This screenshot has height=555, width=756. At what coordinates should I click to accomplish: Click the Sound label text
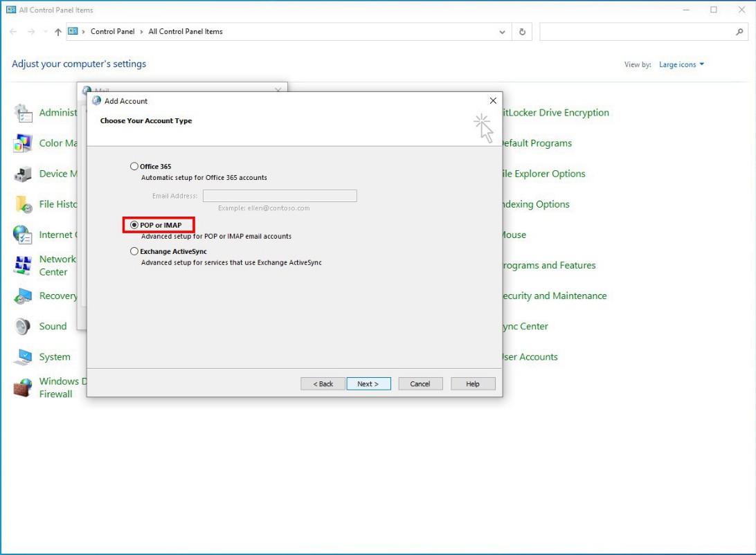pos(53,326)
